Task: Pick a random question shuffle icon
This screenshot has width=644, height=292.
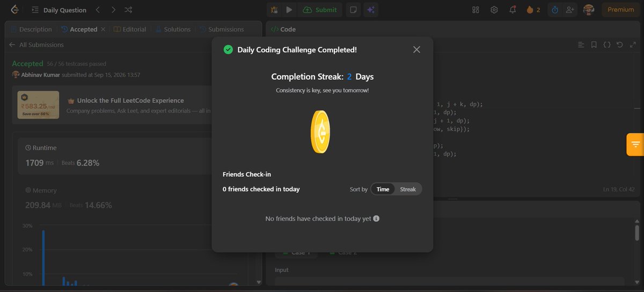Action: click(x=128, y=10)
